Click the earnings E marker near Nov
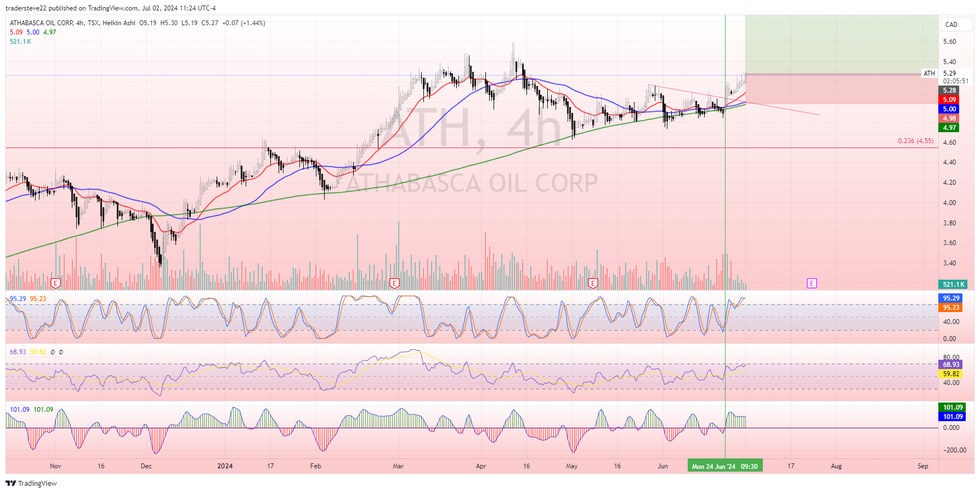 55,284
